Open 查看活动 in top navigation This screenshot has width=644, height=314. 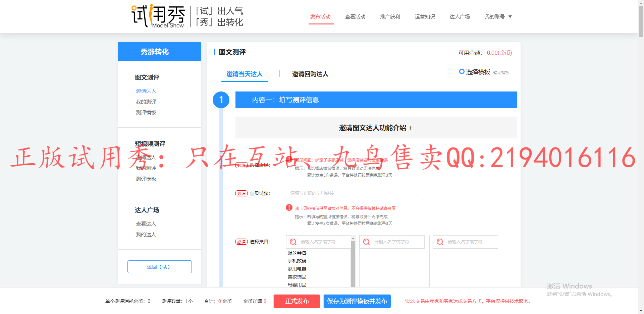(355, 17)
